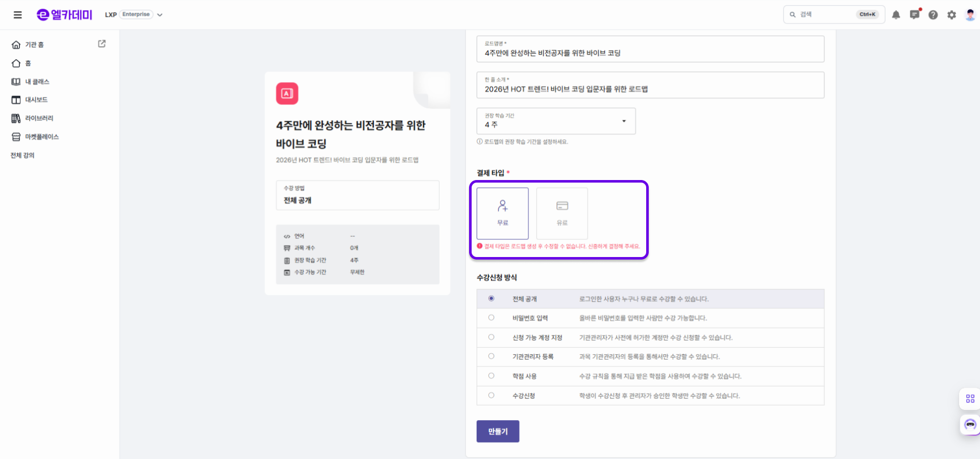
Task: Select the 비밀번호 입력 radio option
Action: point(491,318)
